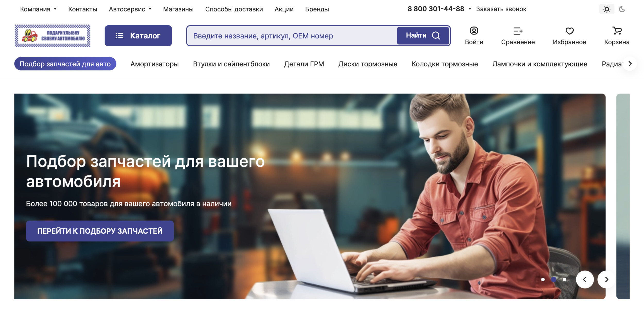This screenshot has height=313, width=644.
Task: Switch to light theme sun toggle
Action: point(607,9)
